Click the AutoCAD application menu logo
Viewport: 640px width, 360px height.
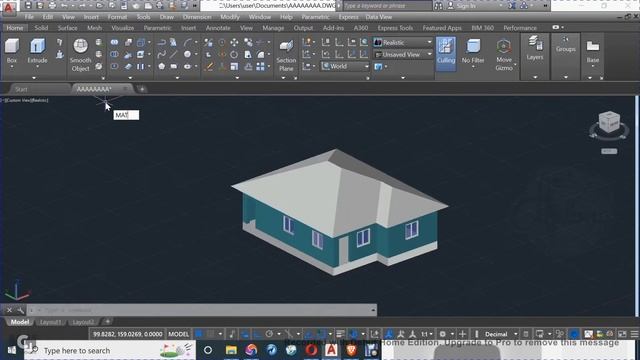pyautogui.click(x=9, y=7)
